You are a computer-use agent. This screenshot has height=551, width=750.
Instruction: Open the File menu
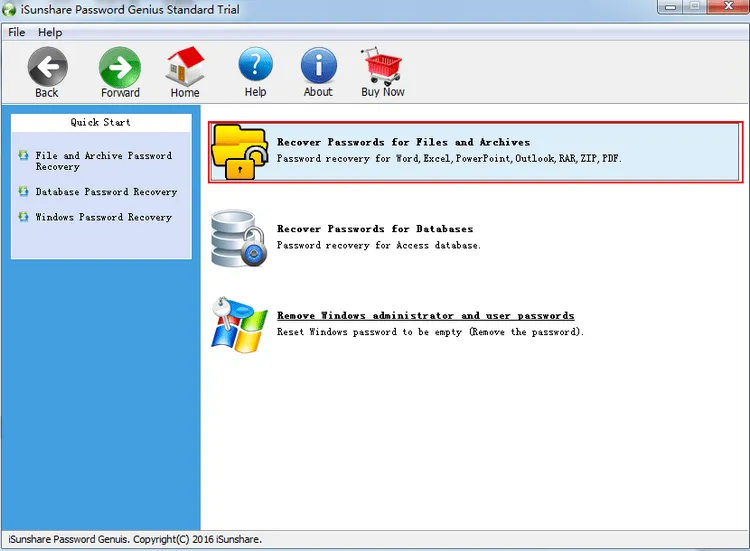[16, 32]
